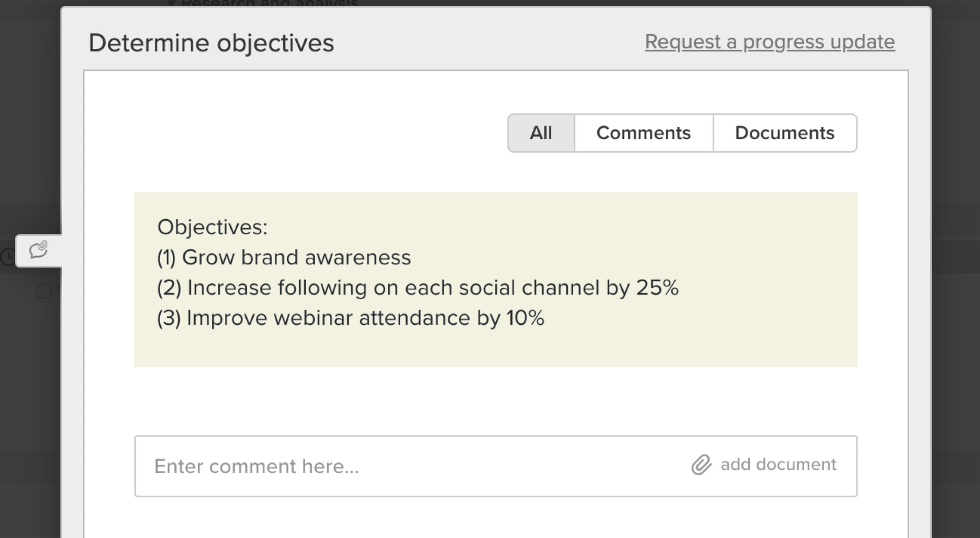The image size is (980, 538).
Task: Open Request a progress update link
Action: click(x=770, y=42)
